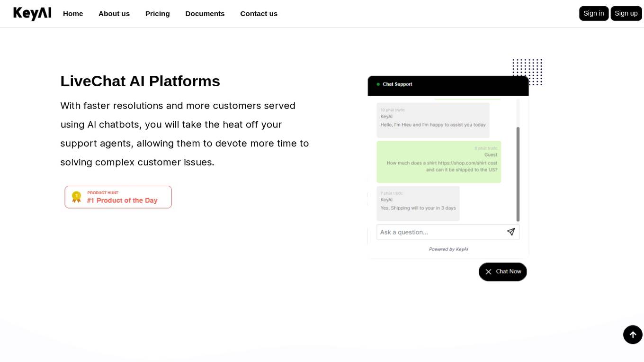The height and width of the screenshot is (362, 644).
Task: Open the Documents page
Action: pos(205,13)
